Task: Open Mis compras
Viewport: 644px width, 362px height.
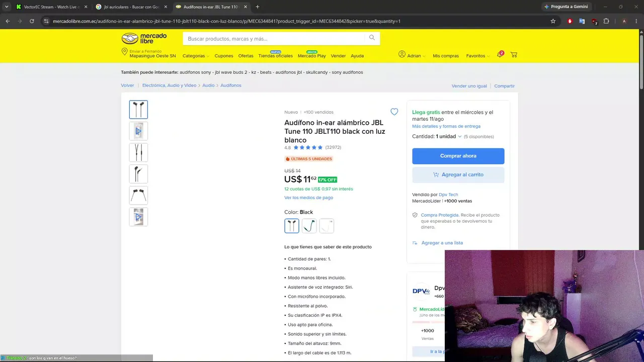Action: [x=446, y=56]
